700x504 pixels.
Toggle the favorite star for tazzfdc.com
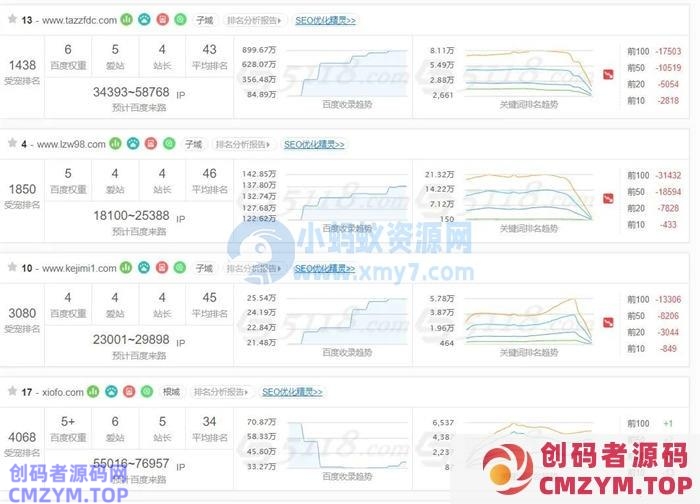pos(11,20)
